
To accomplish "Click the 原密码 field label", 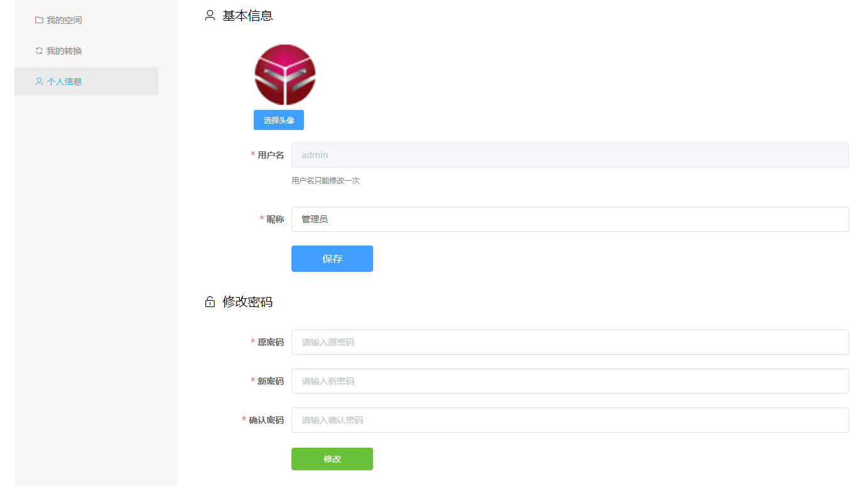I will point(271,342).
